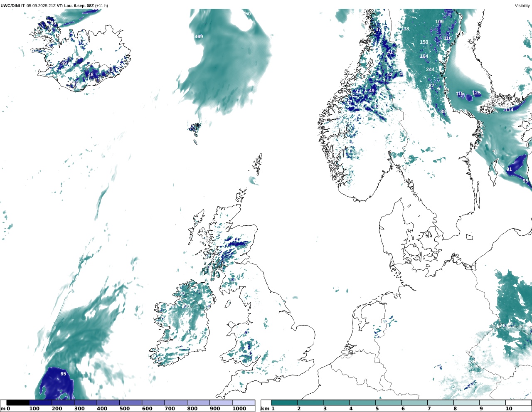Select the 1–2 km dark teal swatch
Image resolution: width=532 pixels, height=412 pixels.
tap(284, 402)
